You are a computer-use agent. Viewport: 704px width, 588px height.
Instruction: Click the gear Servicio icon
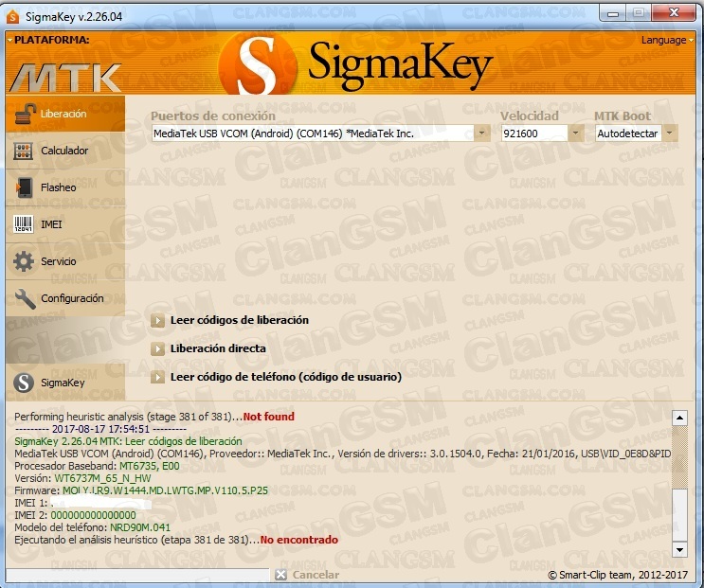click(x=24, y=261)
